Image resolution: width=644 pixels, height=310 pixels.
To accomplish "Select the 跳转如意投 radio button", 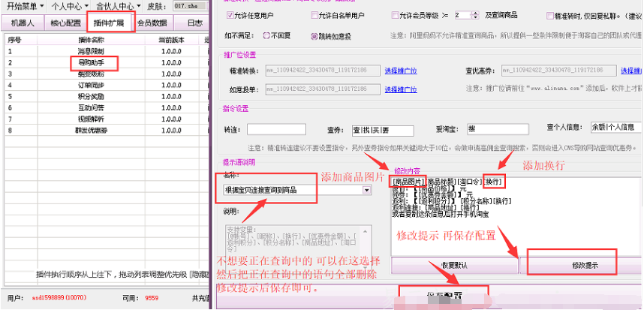I will (314, 35).
